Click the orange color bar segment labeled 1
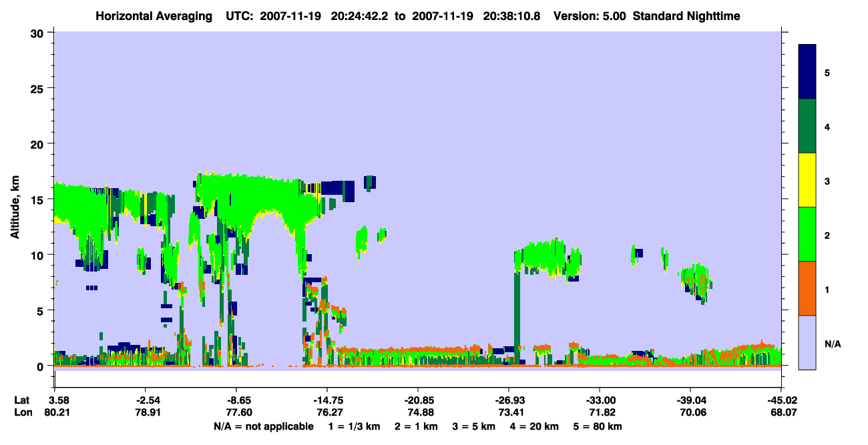Image resolution: width=868 pixels, height=445 pixels. pos(807,288)
